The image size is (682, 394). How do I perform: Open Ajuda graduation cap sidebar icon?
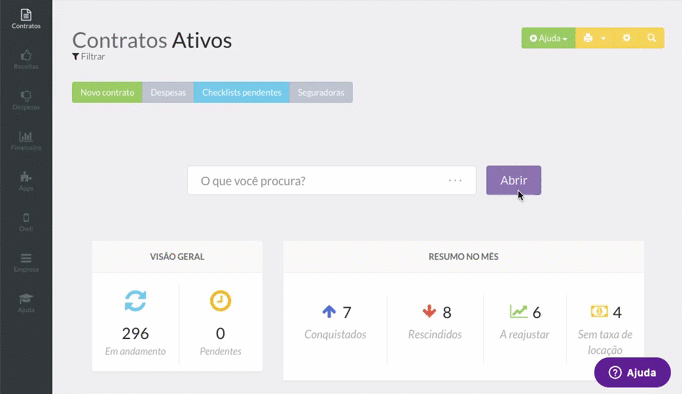point(26,303)
